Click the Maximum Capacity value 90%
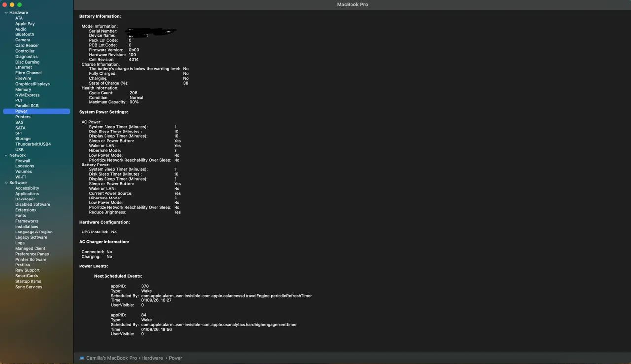Viewport: 631px width, 364px height. (134, 102)
